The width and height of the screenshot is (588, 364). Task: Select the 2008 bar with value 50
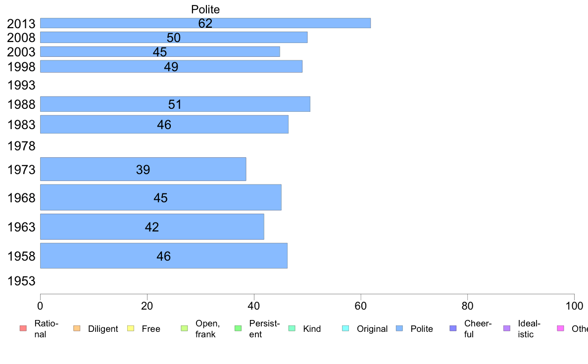tap(174, 38)
